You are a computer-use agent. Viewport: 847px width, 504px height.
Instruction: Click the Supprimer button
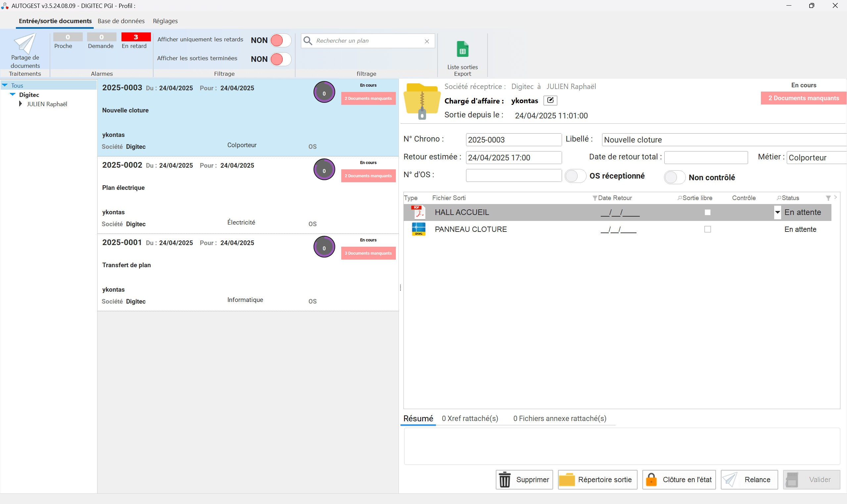pyautogui.click(x=524, y=480)
